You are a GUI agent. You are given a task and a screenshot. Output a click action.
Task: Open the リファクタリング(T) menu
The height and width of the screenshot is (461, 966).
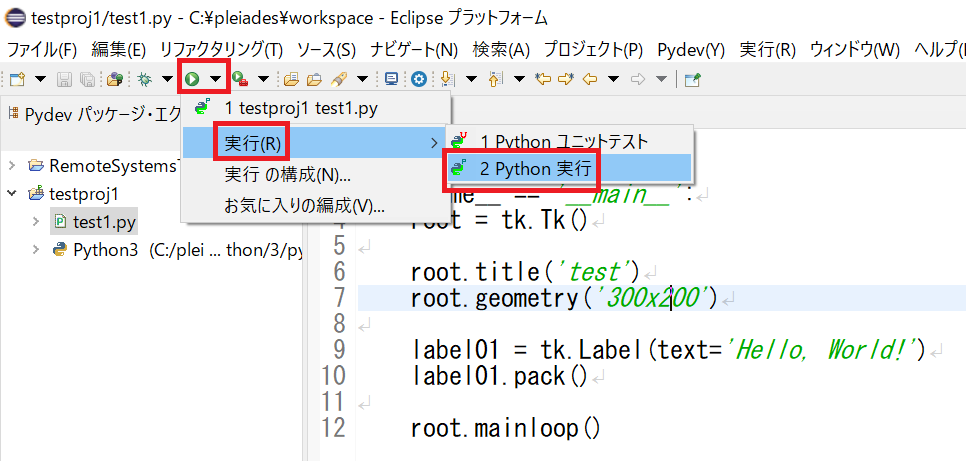tap(221, 49)
